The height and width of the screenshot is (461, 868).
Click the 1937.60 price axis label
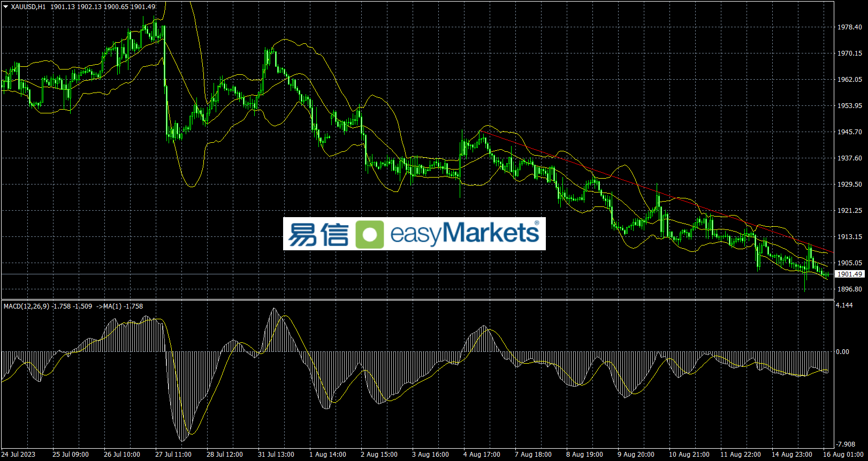coord(850,158)
